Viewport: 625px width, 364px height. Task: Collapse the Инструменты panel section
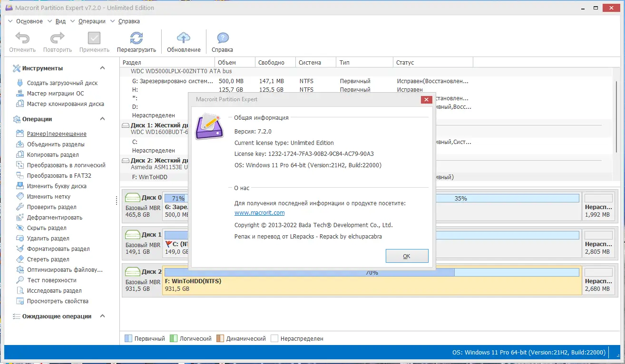pyautogui.click(x=102, y=68)
